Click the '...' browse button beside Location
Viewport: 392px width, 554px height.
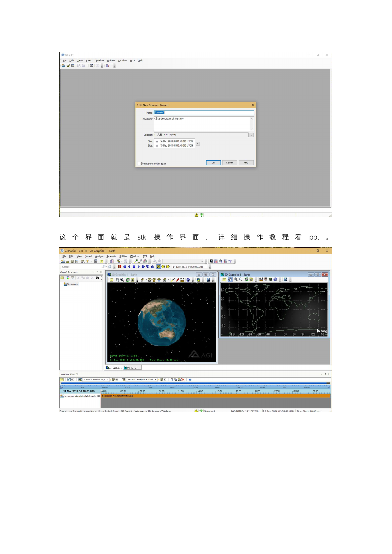251,134
